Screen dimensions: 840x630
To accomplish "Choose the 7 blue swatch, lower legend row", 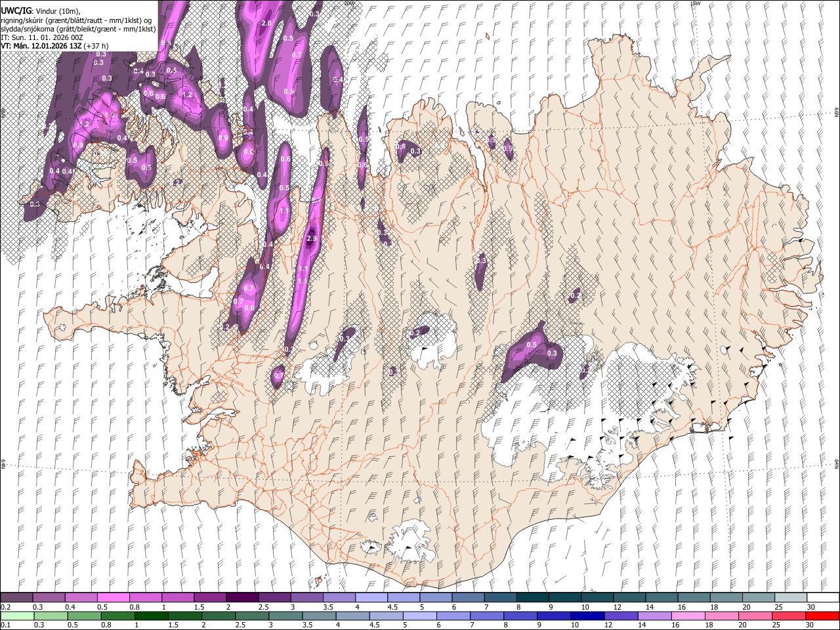I will (486, 616).
